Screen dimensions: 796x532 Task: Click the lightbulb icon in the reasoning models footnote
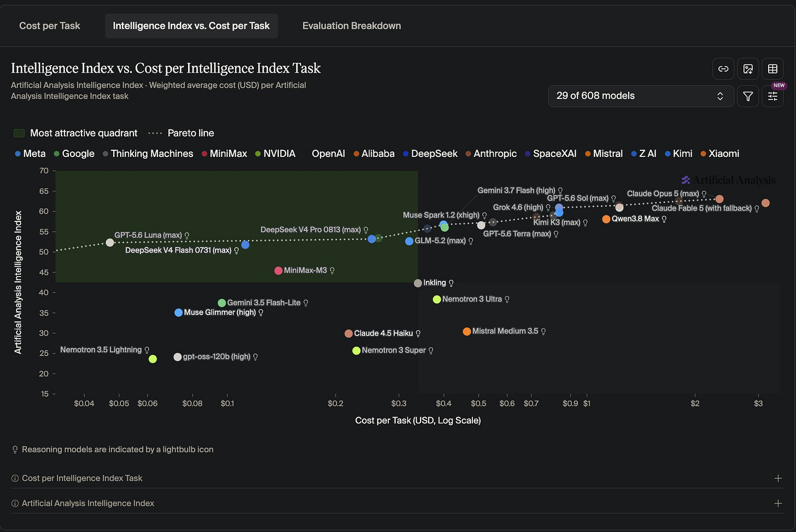point(15,449)
